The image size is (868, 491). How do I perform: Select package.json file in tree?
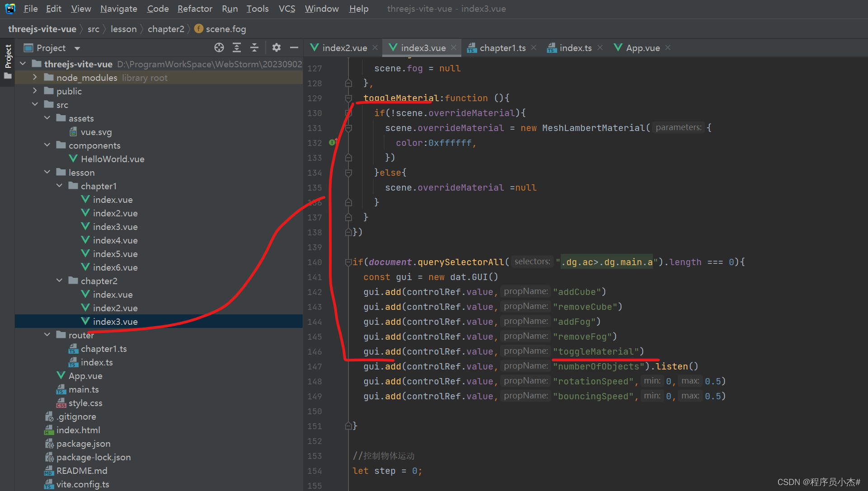83,444
